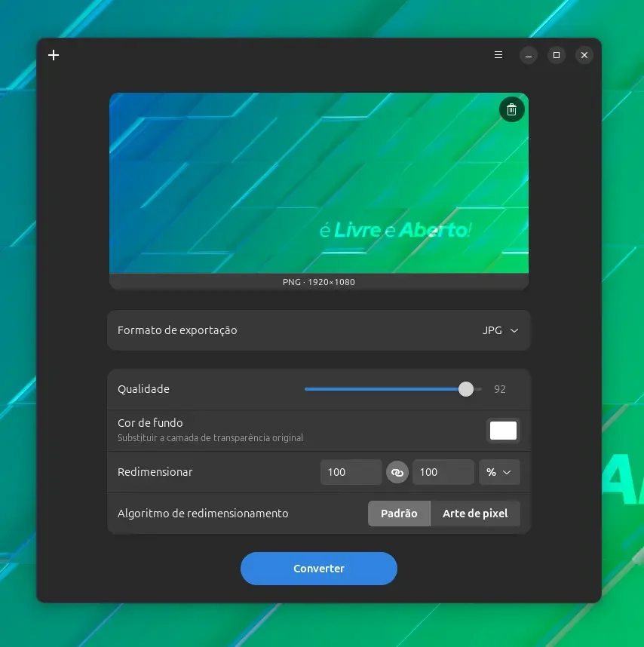Click the PNG · 1920×1080 info label
Viewport: 644px width, 647px height.
[319, 282]
